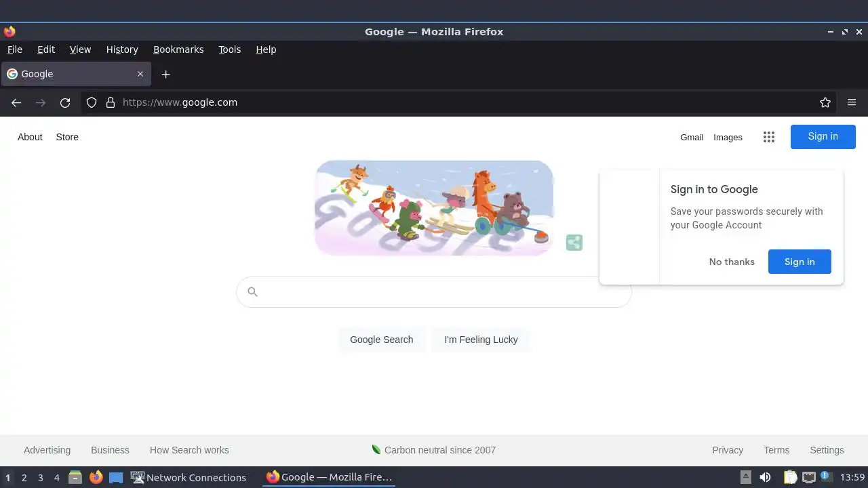View site security padlock info

111,102
